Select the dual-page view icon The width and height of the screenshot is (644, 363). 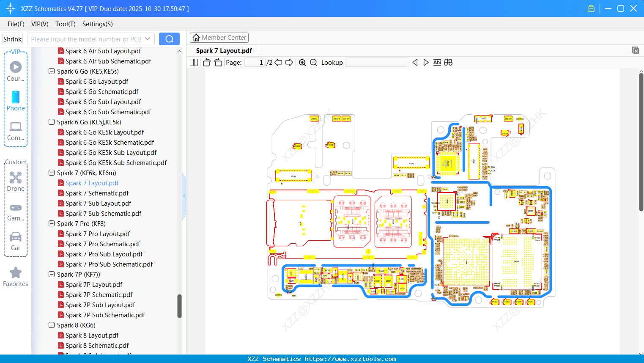(x=193, y=62)
